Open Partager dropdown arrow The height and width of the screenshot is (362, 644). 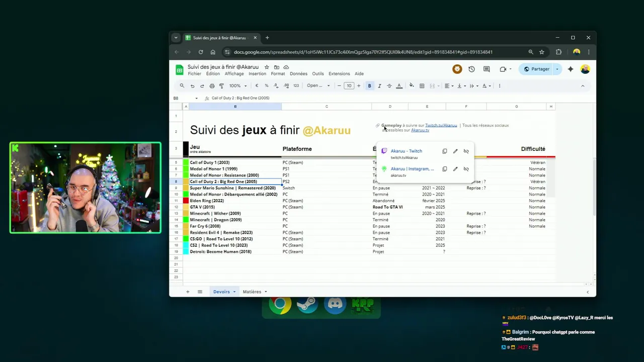pyautogui.click(x=557, y=69)
